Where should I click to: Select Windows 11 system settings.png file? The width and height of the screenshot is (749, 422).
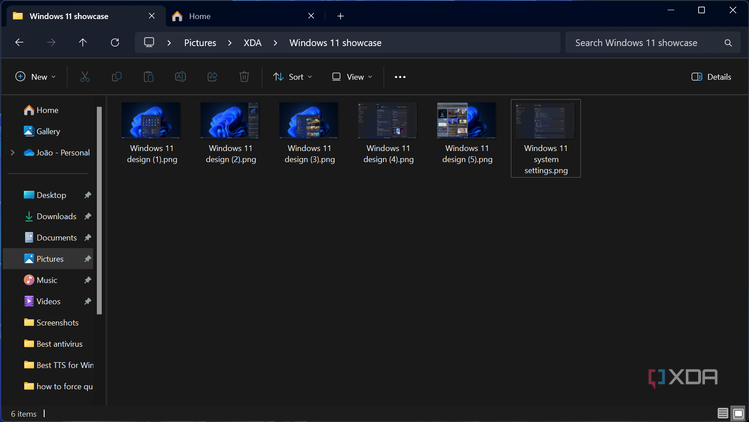pyautogui.click(x=546, y=139)
